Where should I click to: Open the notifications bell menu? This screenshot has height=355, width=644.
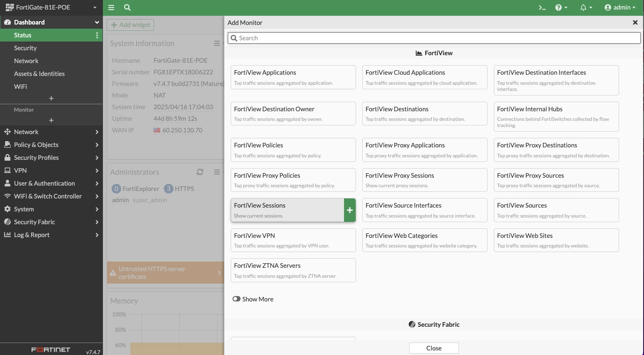586,7
